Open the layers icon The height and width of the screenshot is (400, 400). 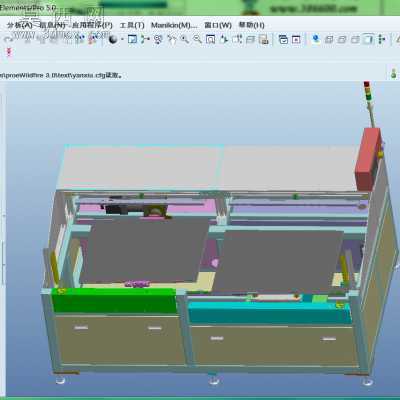250,40
